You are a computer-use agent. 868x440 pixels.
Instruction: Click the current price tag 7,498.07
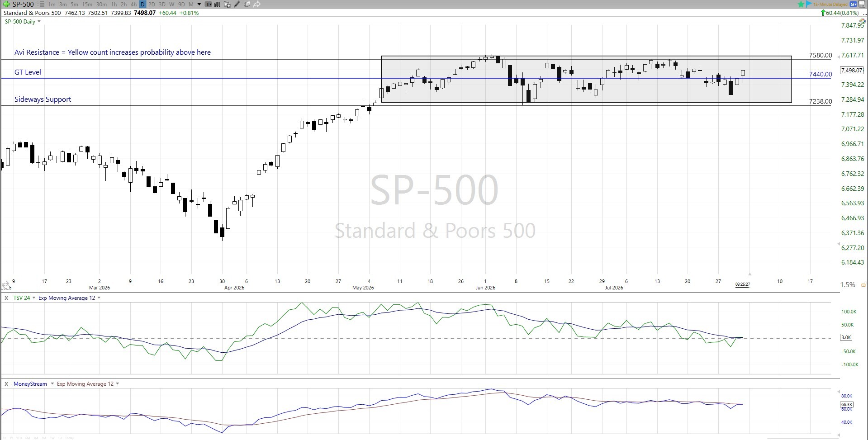pos(852,71)
